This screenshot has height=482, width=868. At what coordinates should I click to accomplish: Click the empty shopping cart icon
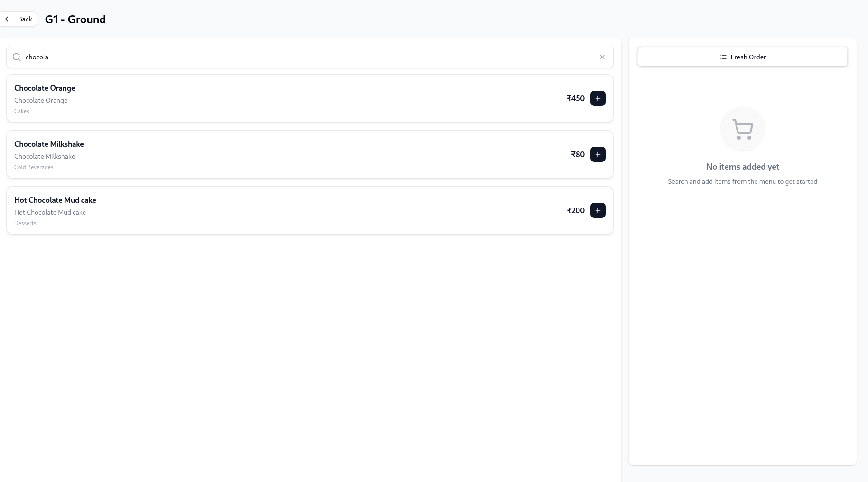743,129
